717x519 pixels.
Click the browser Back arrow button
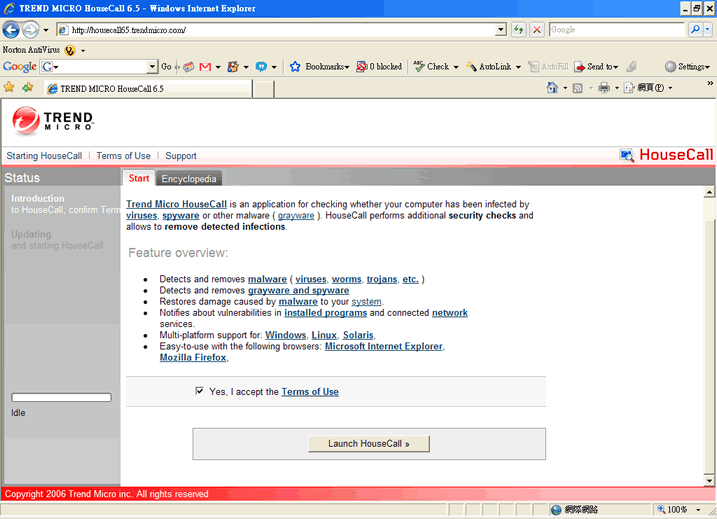click(11, 30)
